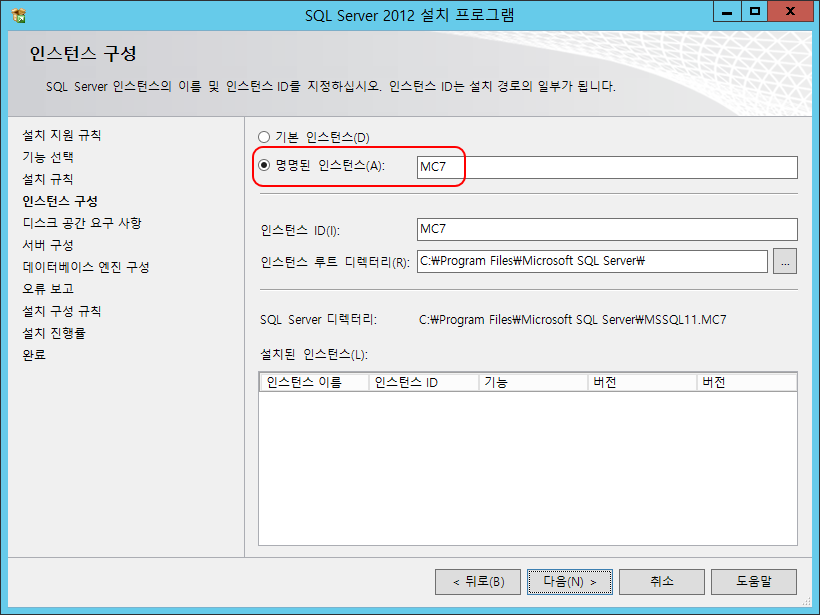Click the SQL Server directory path MSSQL11.MC7 text
Image resolution: width=820 pixels, height=615 pixels.
(573, 320)
